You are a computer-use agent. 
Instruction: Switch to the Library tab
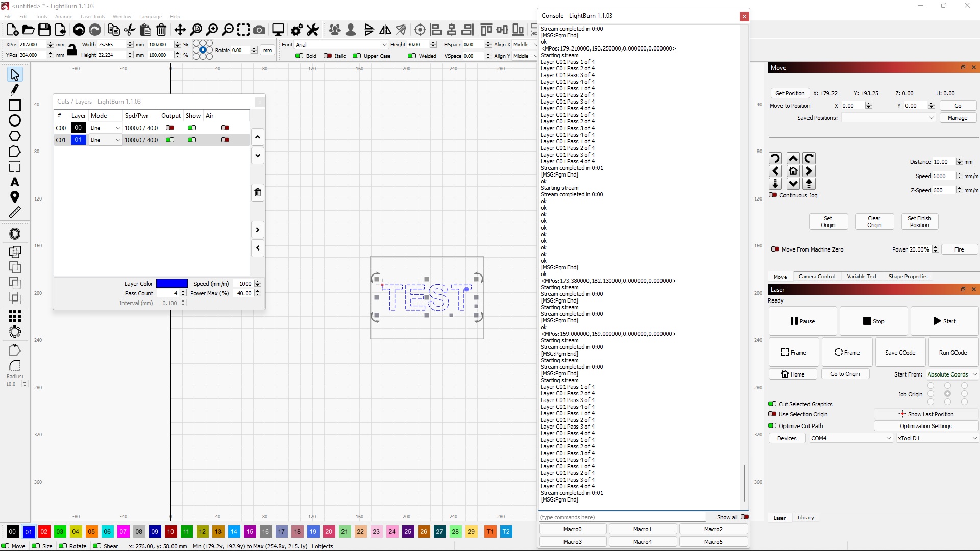[x=806, y=518]
